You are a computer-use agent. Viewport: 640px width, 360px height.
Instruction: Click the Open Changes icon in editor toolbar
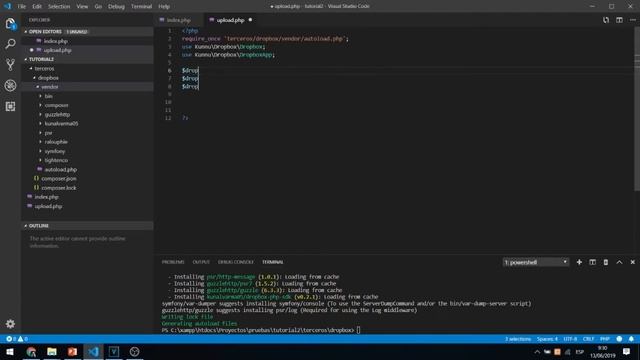click(x=606, y=20)
